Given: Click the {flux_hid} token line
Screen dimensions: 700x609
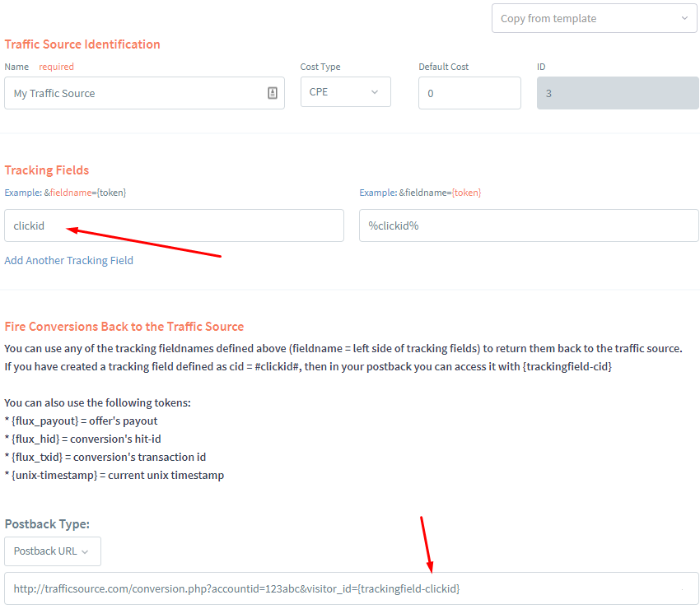Looking at the screenshot, I should [x=82, y=439].
